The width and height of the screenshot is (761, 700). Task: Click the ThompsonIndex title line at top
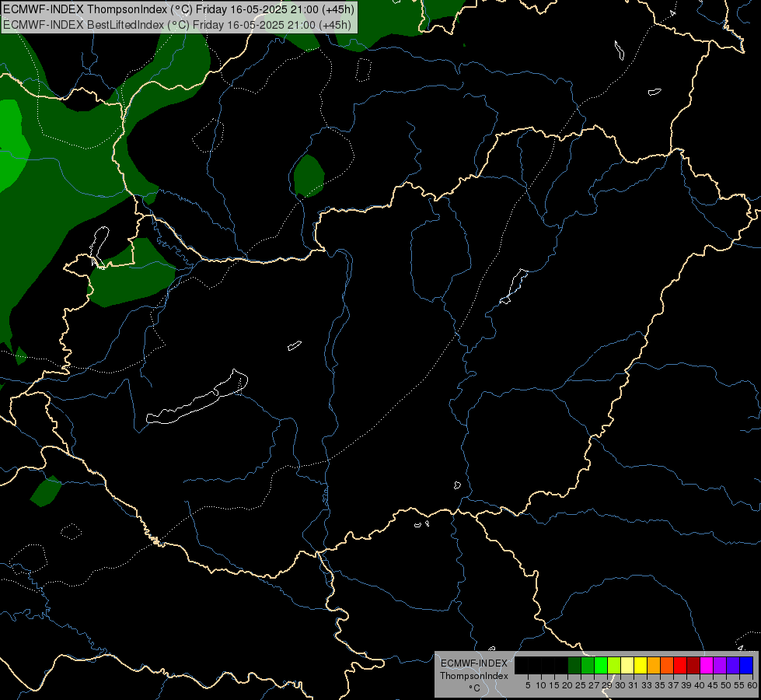tap(179, 9)
